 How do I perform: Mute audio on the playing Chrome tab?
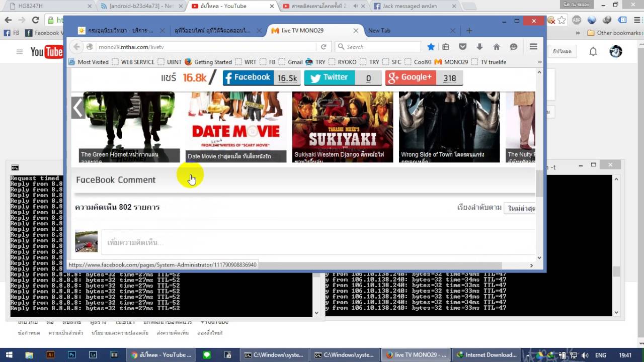tap(356, 6)
